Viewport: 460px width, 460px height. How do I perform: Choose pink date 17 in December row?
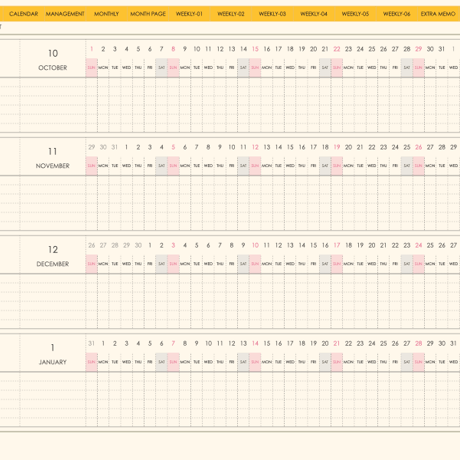click(337, 245)
